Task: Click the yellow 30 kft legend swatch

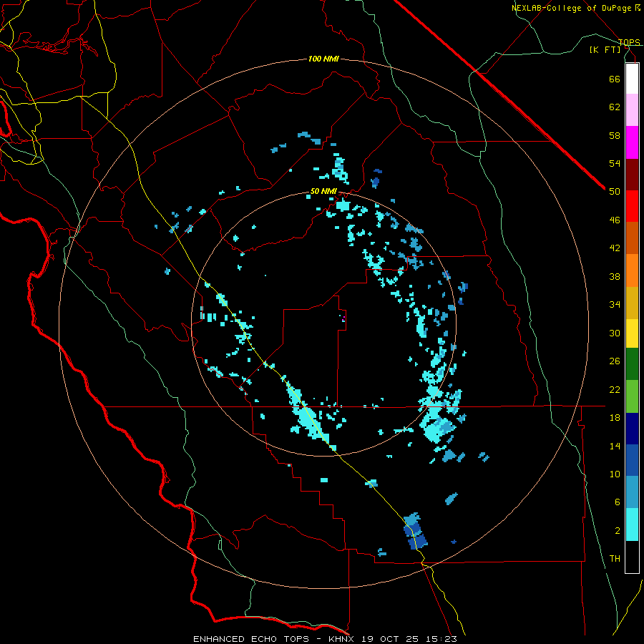Action: coord(632,333)
